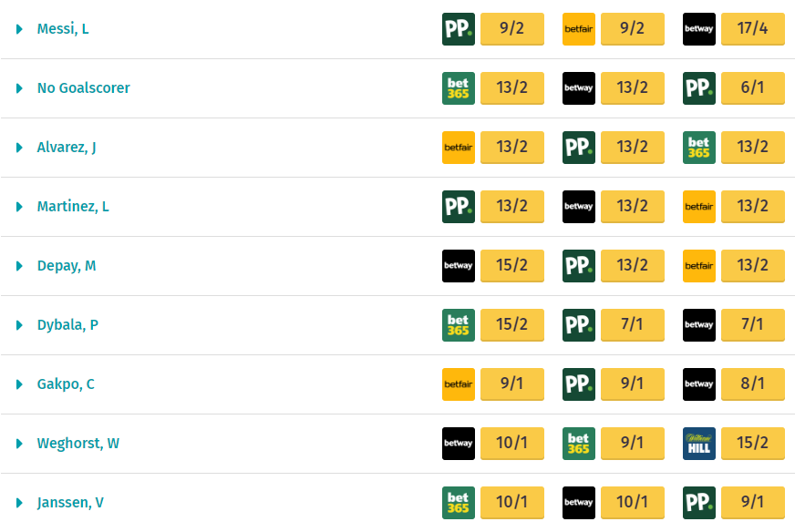Click the Betway logo in Depay row
The height and width of the screenshot is (532, 795).
(458, 266)
